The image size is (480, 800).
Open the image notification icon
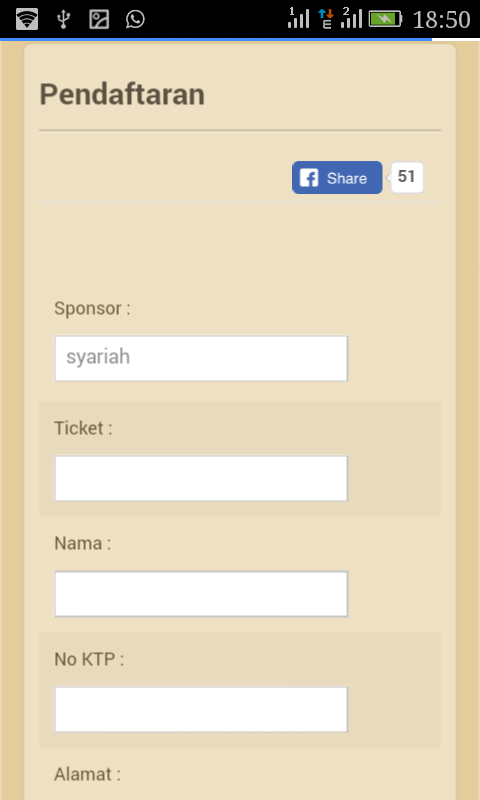point(99,19)
